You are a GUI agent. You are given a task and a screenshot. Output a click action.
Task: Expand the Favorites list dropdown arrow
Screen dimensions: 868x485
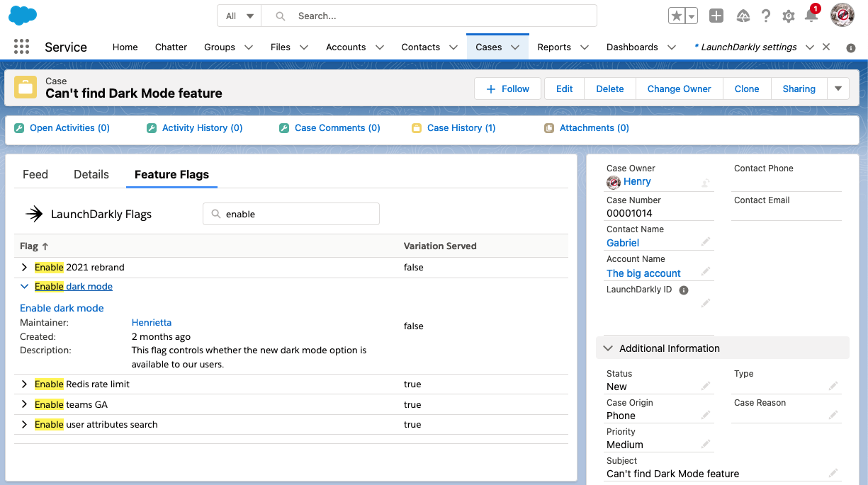tap(692, 16)
